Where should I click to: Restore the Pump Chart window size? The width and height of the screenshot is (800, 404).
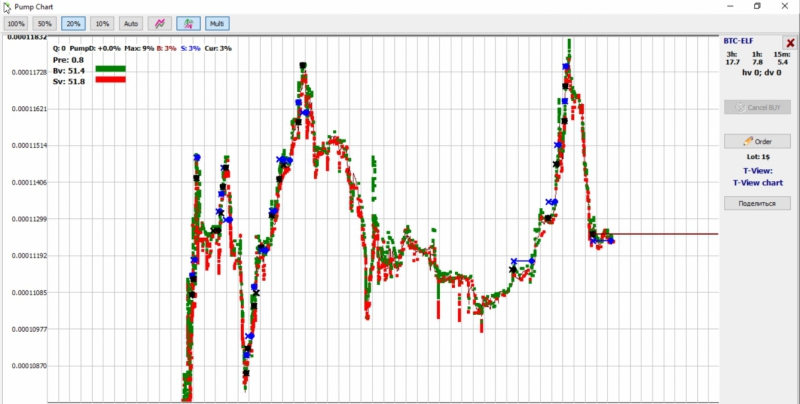pyautogui.click(x=757, y=6)
